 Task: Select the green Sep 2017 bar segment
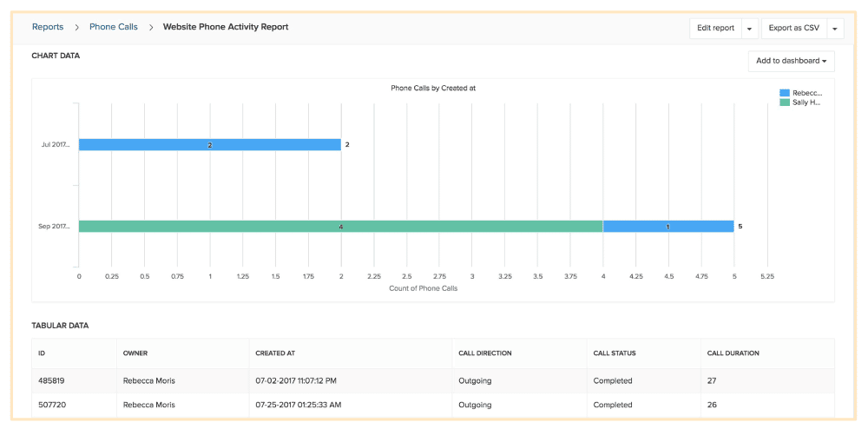coord(340,227)
